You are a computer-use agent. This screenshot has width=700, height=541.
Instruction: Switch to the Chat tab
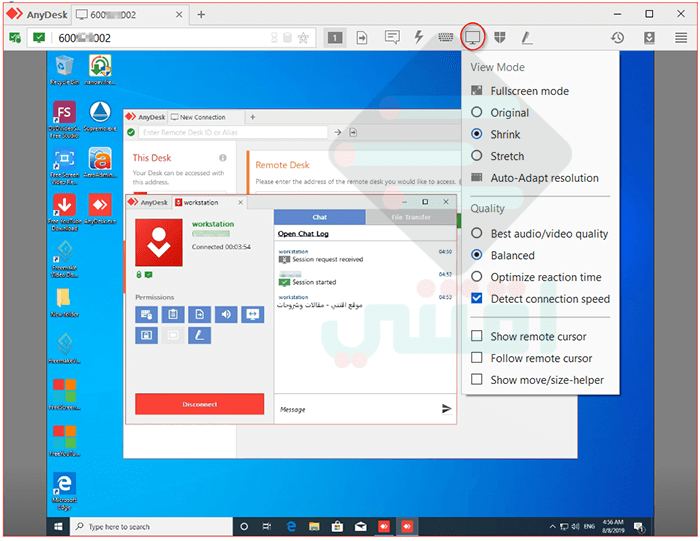pos(320,217)
